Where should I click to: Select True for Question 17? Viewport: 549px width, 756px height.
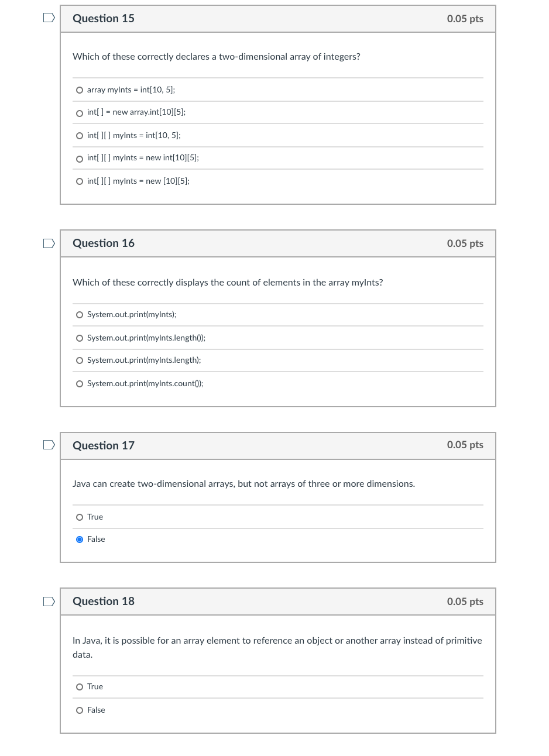[x=80, y=517]
